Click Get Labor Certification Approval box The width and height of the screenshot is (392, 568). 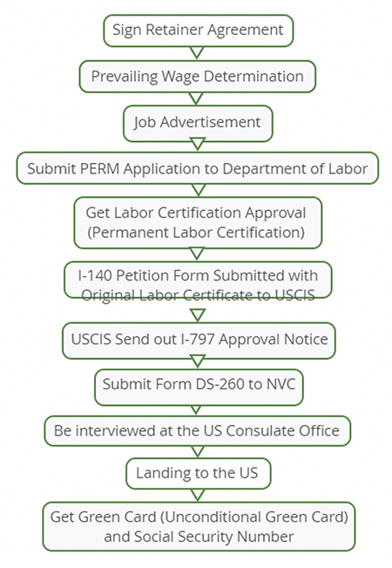[x=198, y=223]
